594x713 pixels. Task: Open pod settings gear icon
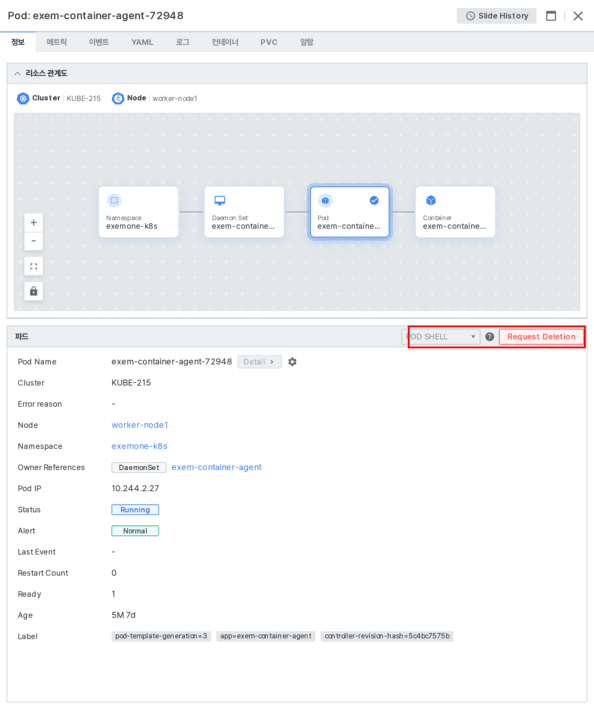(x=292, y=362)
